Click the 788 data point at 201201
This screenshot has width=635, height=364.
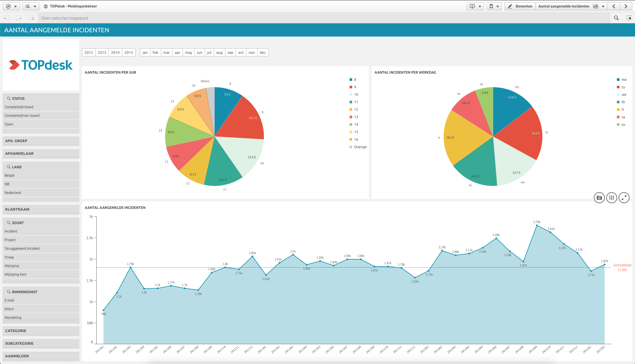(x=104, y=310)
